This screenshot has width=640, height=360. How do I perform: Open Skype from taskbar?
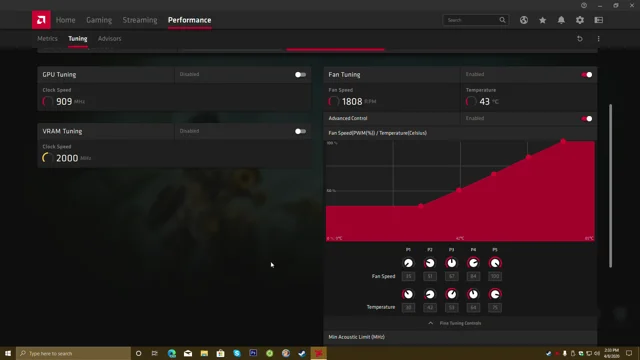coord(237,353)
